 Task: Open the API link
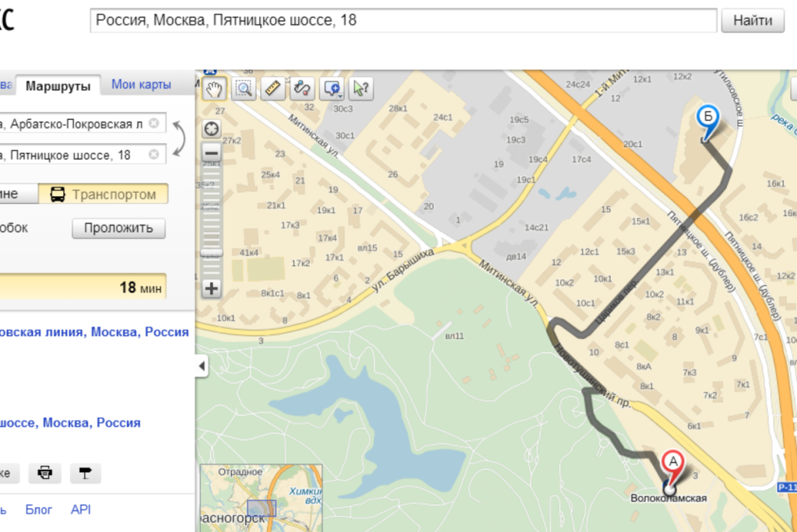[x=81, y=509]
